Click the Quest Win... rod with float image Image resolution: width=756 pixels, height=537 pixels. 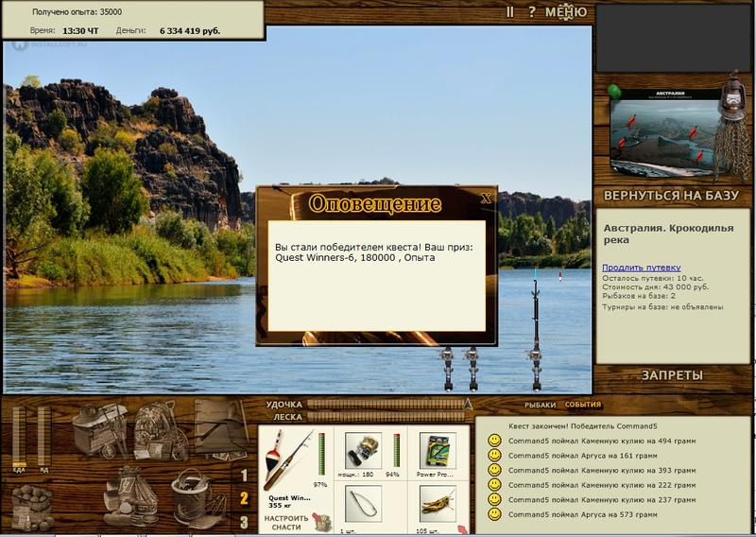click(x=288, y=459)
